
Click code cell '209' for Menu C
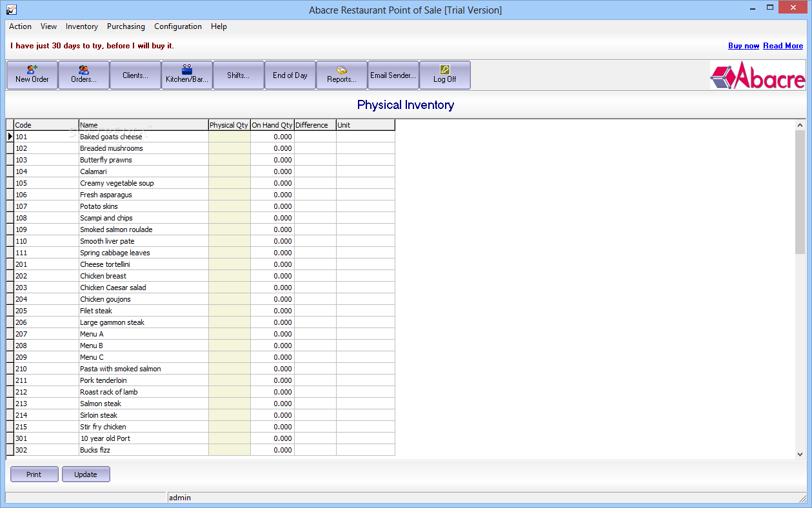46,357
